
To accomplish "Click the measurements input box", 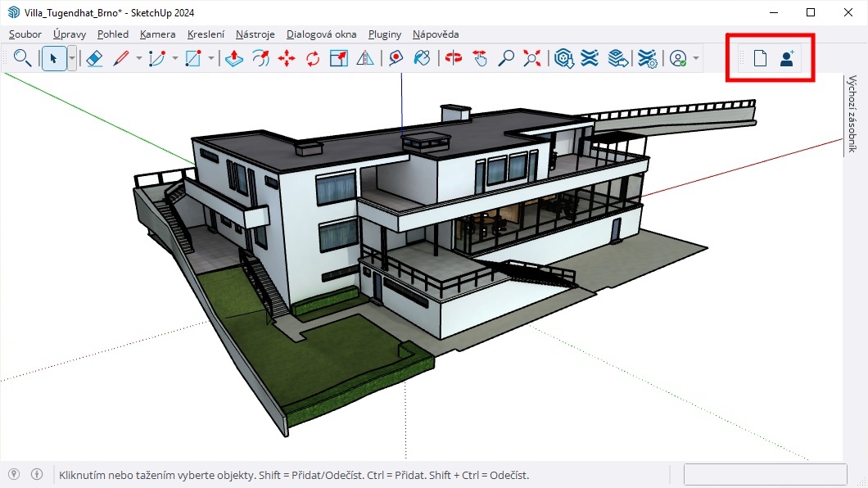I will coord(766,475).
